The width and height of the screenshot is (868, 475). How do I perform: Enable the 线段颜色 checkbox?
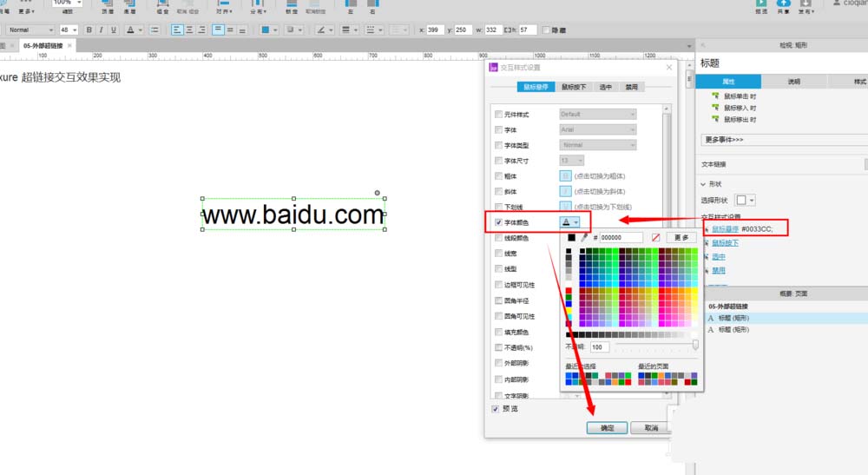pos(498,238)
